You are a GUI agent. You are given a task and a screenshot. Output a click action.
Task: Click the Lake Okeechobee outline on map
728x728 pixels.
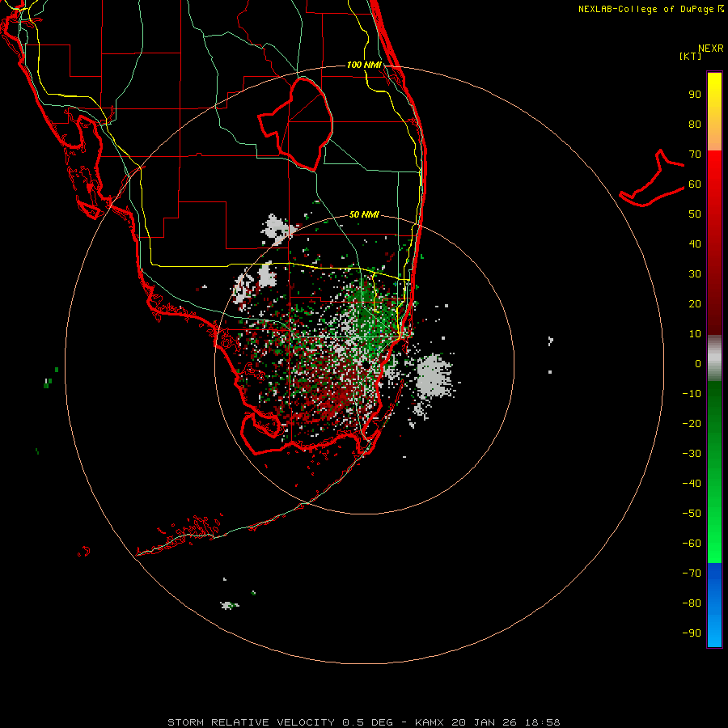click(x=295, y=125)
